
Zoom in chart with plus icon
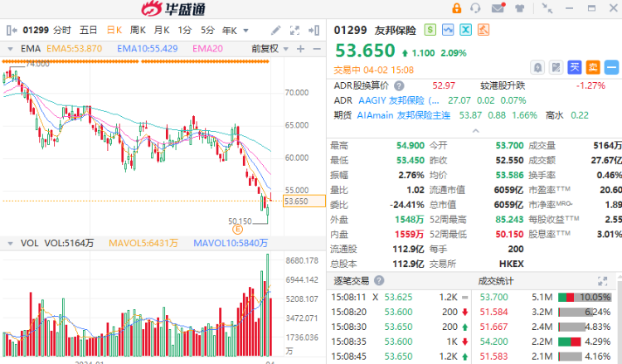click(301, 49)
